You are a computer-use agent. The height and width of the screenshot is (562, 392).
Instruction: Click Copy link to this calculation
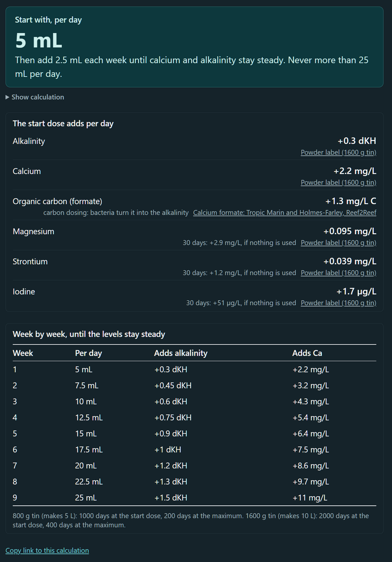[x=47, y=550]
